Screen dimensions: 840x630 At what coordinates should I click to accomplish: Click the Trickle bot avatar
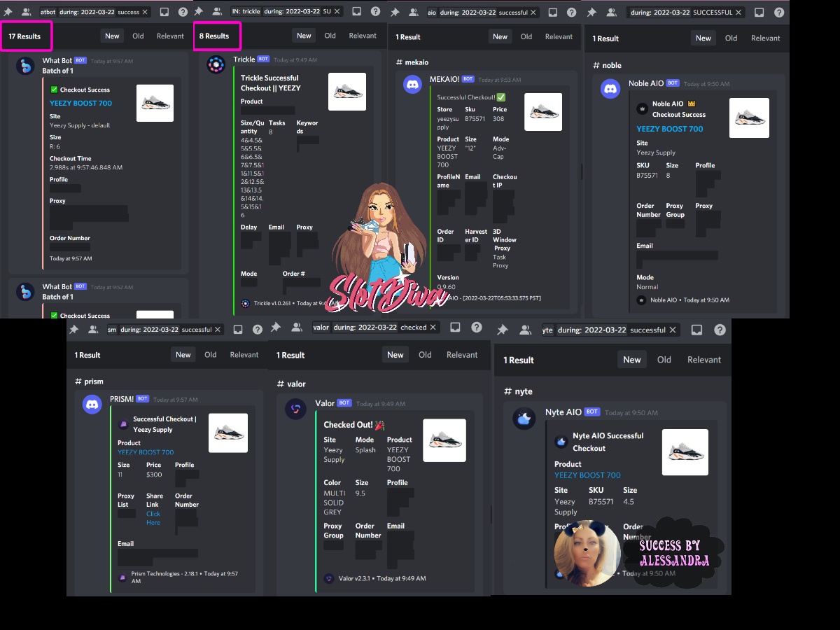pos(216,64)
